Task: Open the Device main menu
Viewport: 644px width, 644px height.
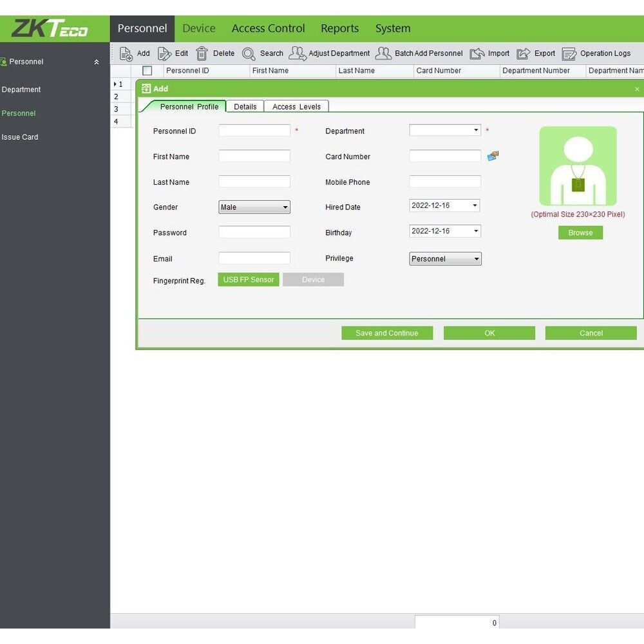Action: (199, 28)
